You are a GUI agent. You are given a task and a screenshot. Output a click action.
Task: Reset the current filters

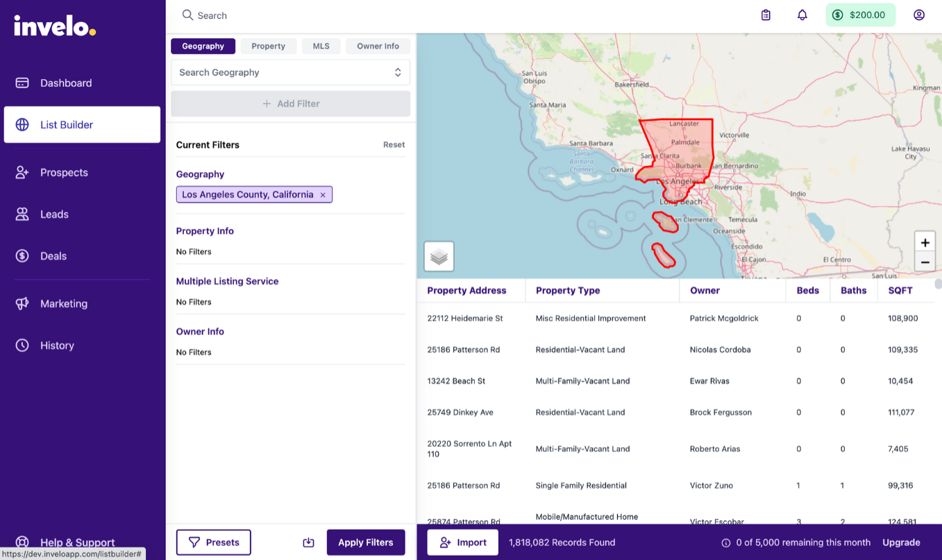(x=394, y=145)
